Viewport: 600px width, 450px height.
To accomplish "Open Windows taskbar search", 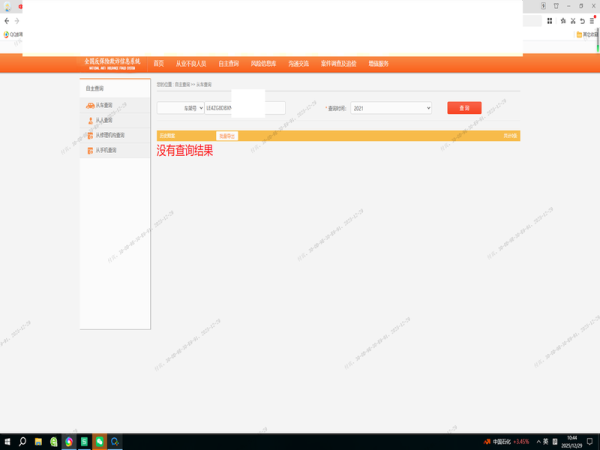I will click(x=22, y=441).
